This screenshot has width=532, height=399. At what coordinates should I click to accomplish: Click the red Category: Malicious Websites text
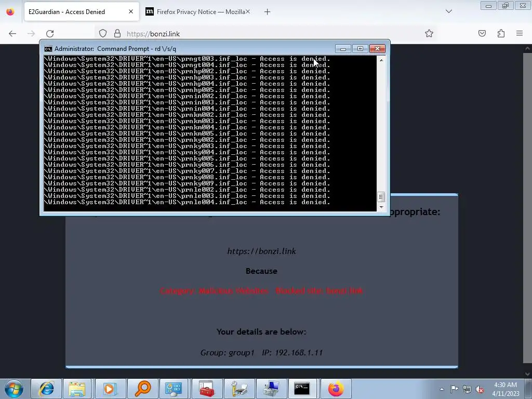point(214,291)
